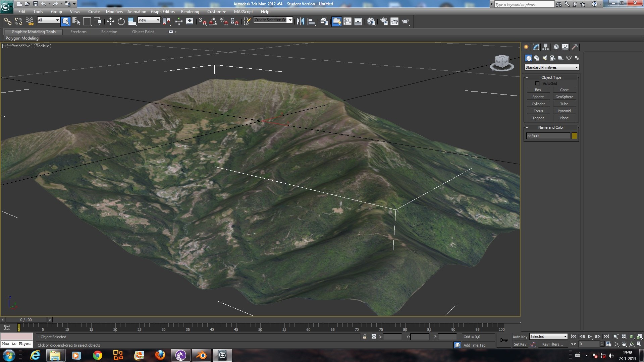Select the Rotate tool
The height and width of the screenshot is (362, 644).
121,21
